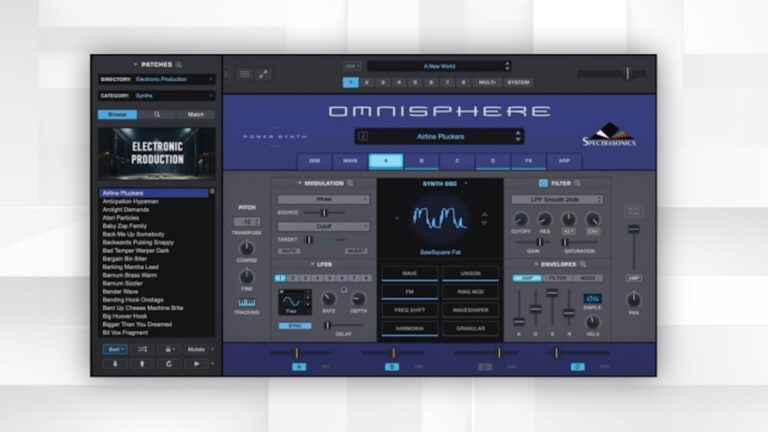Click the refresh patches icon
The width and height of the screenshot is (768, 432).
point(169,365)
